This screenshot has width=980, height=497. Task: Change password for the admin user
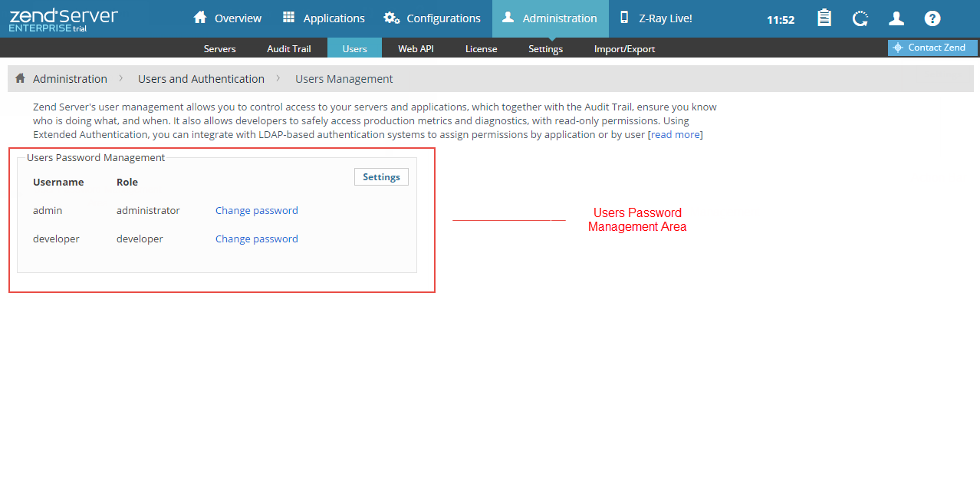point(256,210)
